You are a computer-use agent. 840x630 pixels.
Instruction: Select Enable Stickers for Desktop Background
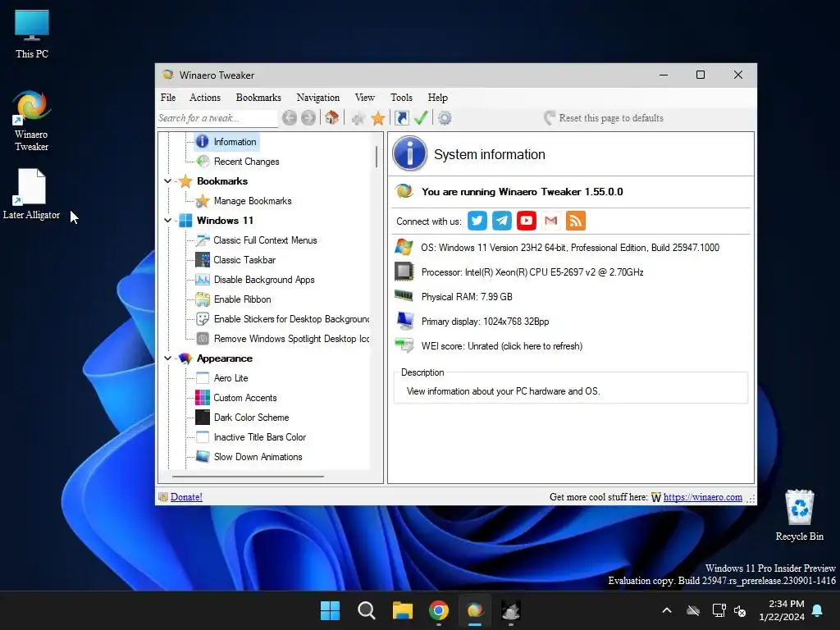[x=291, y=319]
